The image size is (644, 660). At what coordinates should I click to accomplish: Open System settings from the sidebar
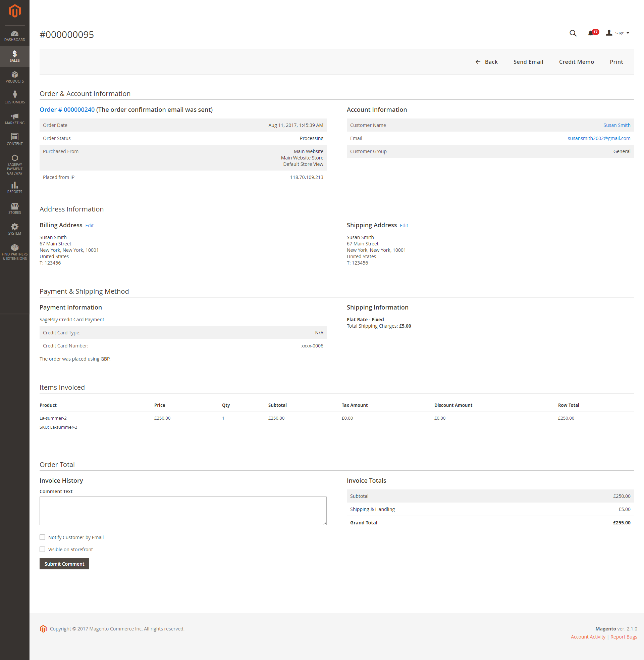[x=14, y=229]
